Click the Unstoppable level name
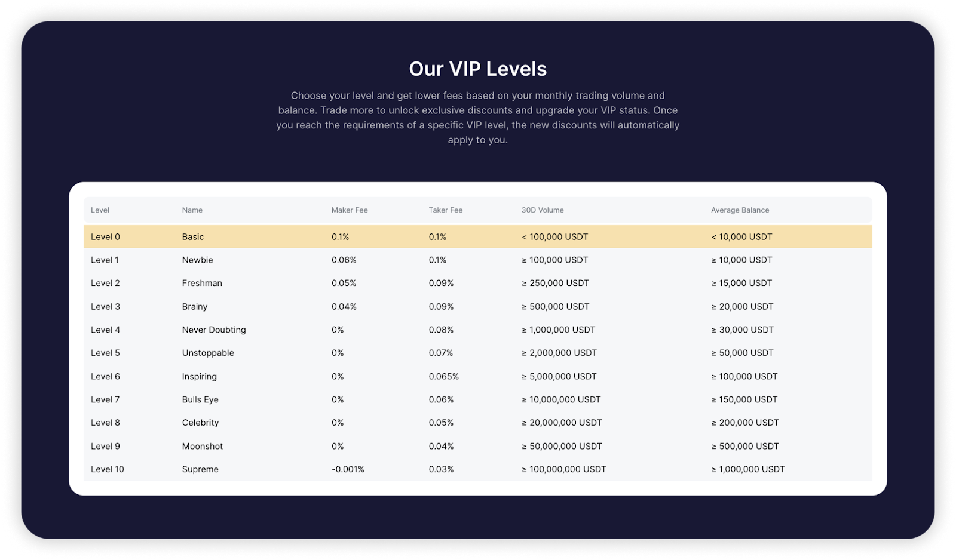This screenshot has width=956, height=560. click(208, 353)
